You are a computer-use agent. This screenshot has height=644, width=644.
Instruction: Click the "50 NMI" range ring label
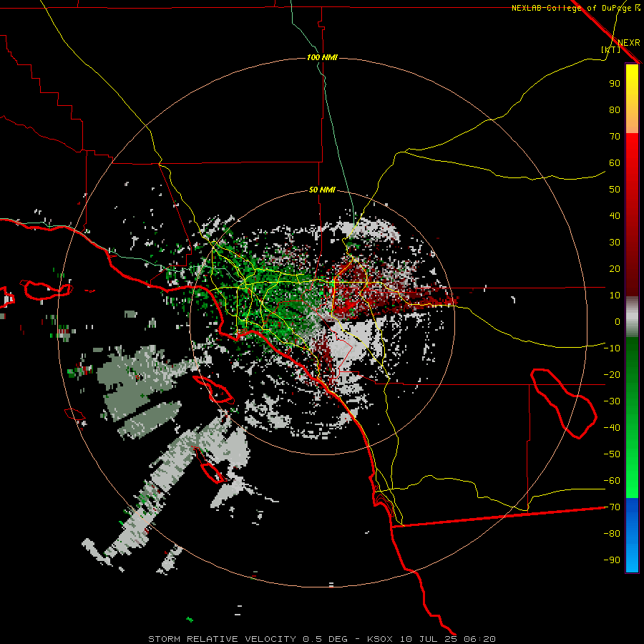pos(322,190)
